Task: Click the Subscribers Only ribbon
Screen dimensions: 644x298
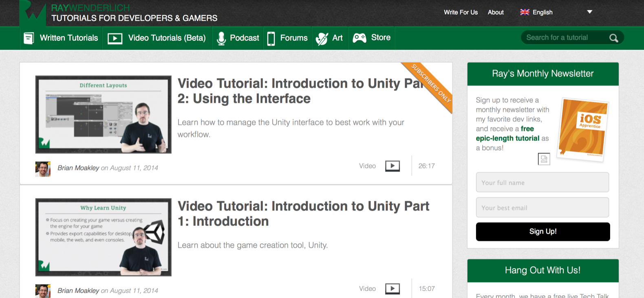Action: pos(430,84)
